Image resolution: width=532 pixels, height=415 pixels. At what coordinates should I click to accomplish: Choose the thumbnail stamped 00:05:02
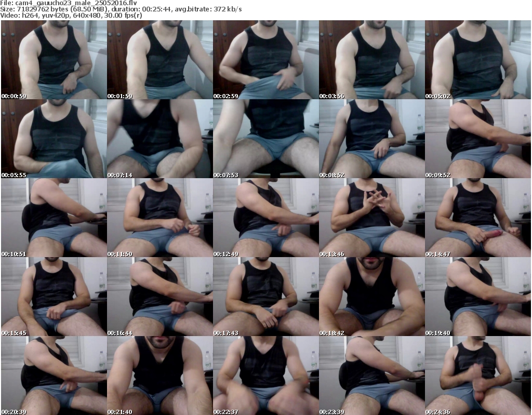[478, 60]
